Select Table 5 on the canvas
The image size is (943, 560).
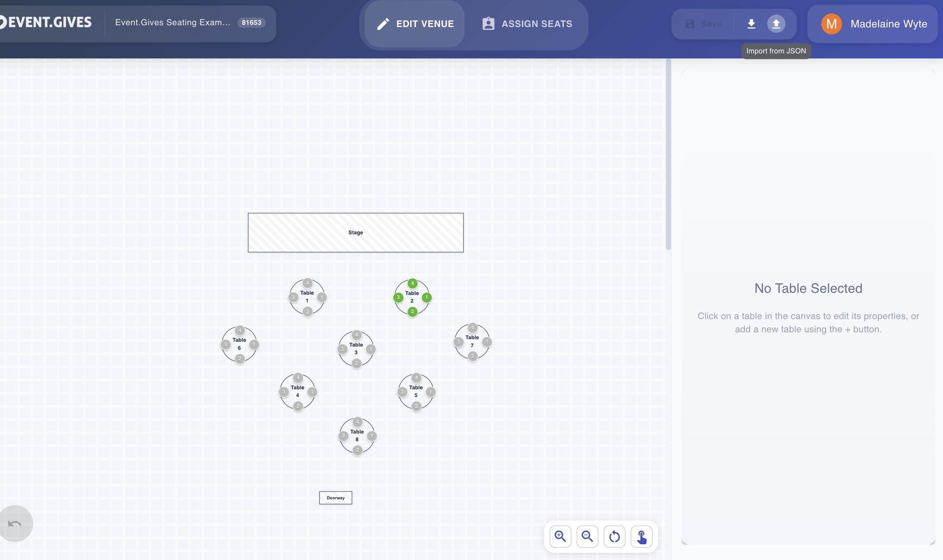[416, 391]
